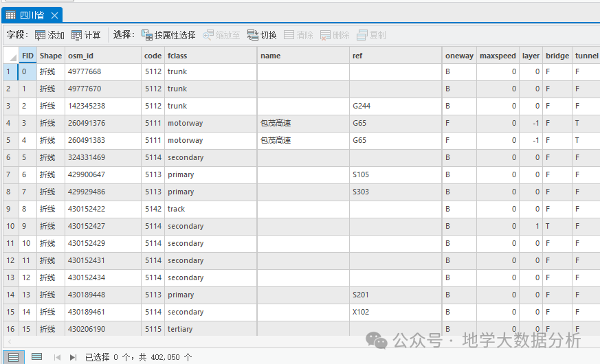Screen dimensions: 600x364
Task: Select row 9 by its row header
Action: tap(11, 209)
